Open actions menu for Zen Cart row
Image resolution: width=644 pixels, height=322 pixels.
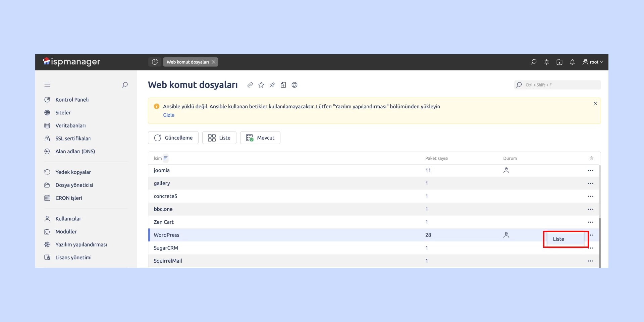point(590,222)
